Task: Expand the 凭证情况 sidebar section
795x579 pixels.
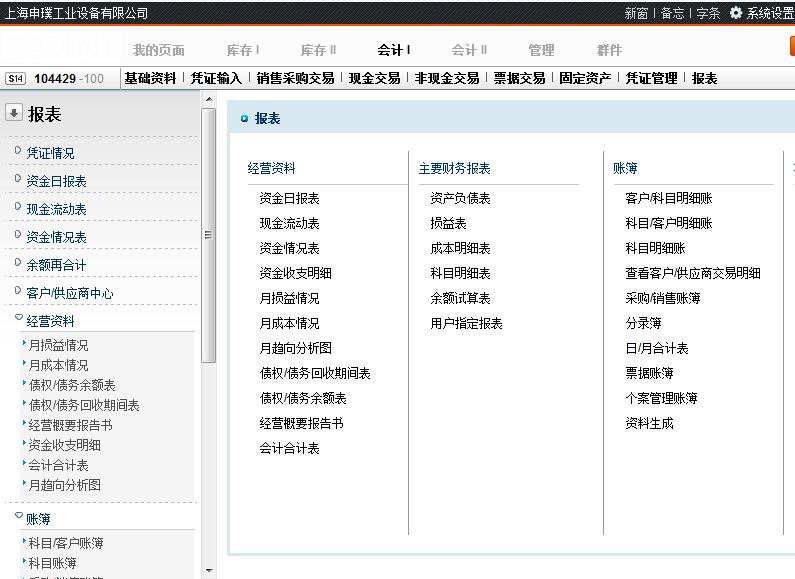Action: [18, 152]
